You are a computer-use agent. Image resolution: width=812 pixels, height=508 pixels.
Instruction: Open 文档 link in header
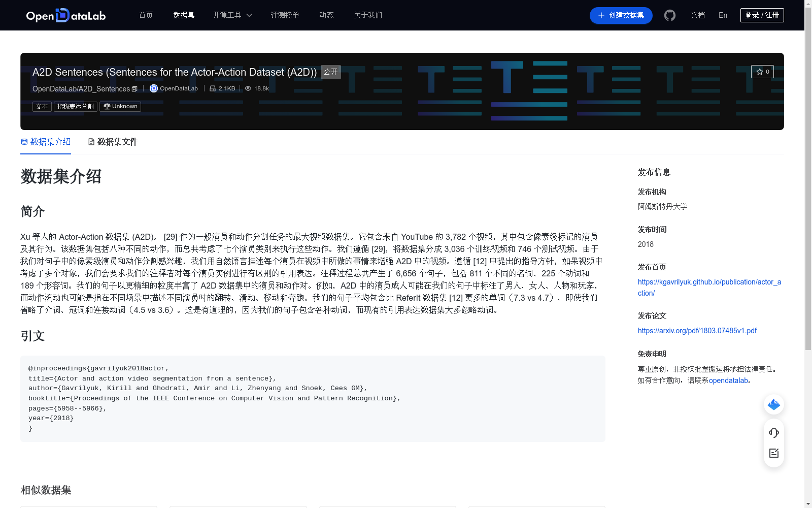click(698, 15)
